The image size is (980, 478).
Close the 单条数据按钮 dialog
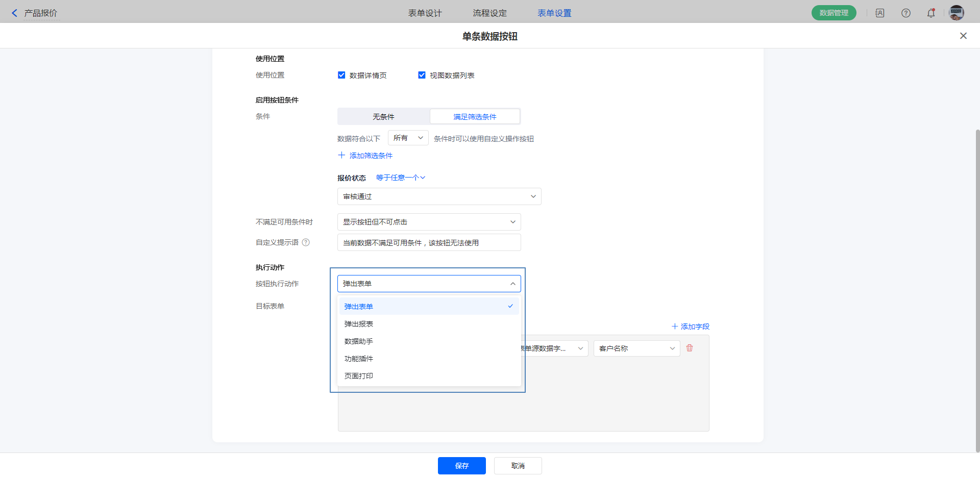pos(963,36)
